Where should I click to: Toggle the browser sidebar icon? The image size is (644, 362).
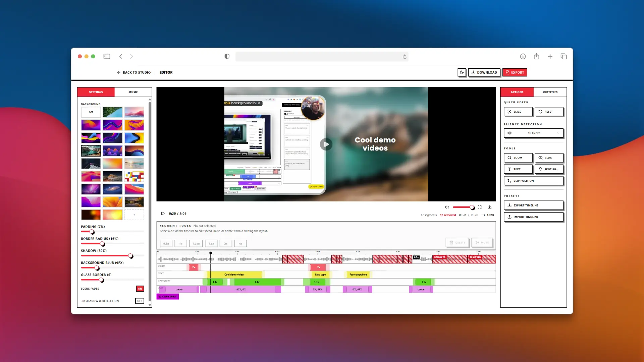(x=107, y=56)
